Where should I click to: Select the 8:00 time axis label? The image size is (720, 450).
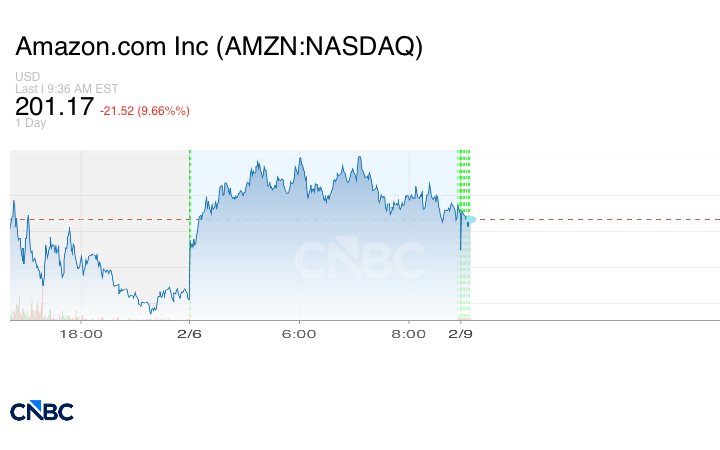[409, 334]
